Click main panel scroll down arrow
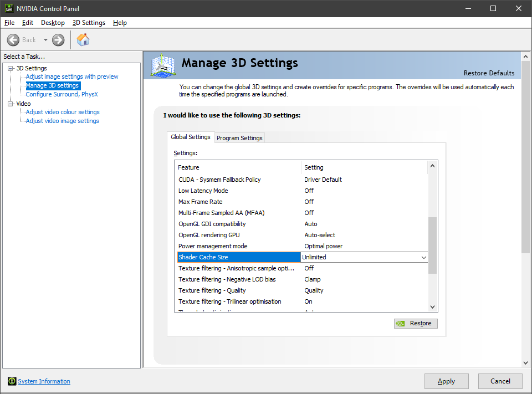 [x=525, y=363]
